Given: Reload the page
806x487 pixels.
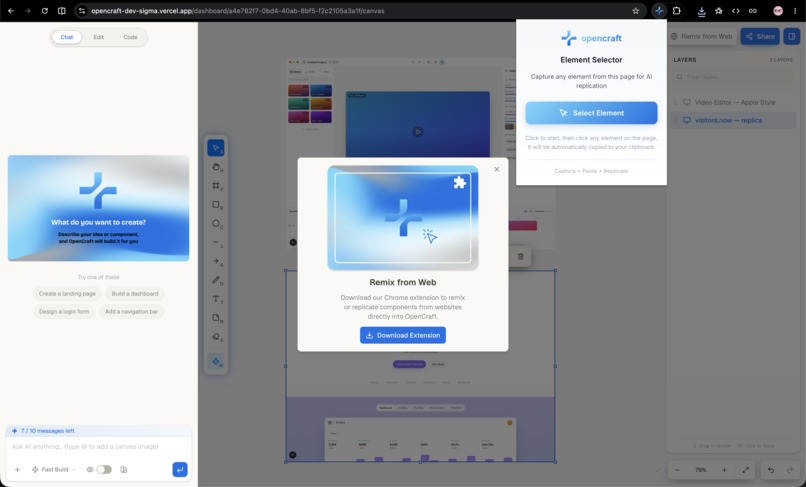Looking at the screenshot, I should tap(45, 11).
